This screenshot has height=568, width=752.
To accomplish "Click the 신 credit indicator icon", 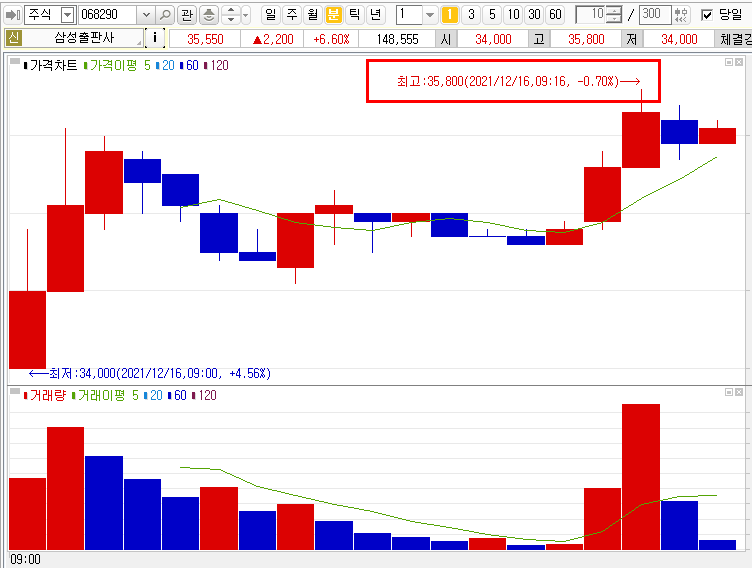I will coord(13,38).
